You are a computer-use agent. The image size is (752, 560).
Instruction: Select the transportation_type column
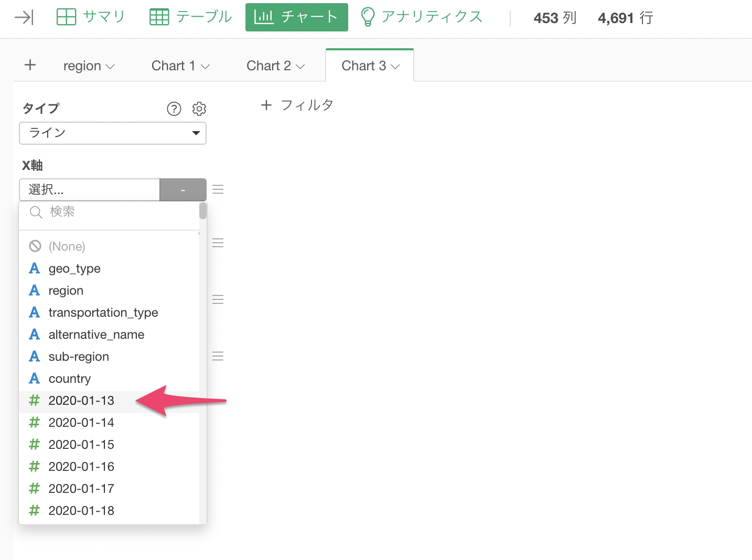[109, 313]
